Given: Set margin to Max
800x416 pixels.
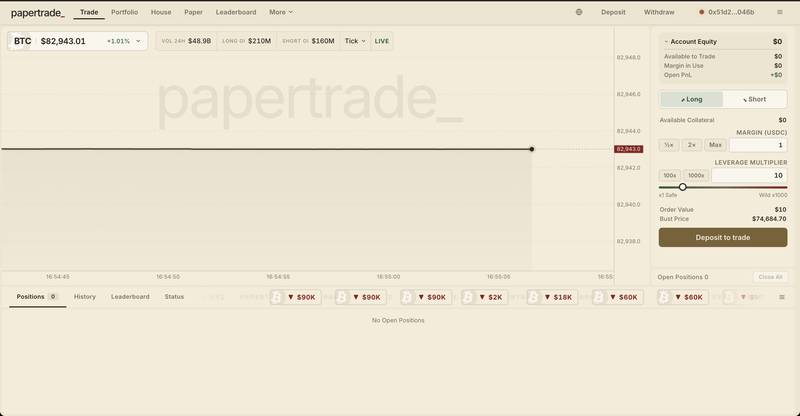Looking at the screenshot, I should (715, 145).
